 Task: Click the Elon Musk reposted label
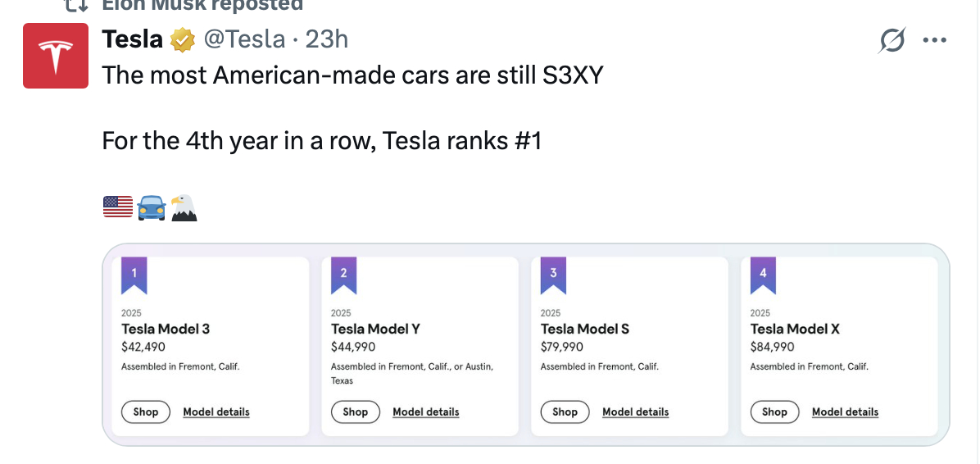pos(202,5)
